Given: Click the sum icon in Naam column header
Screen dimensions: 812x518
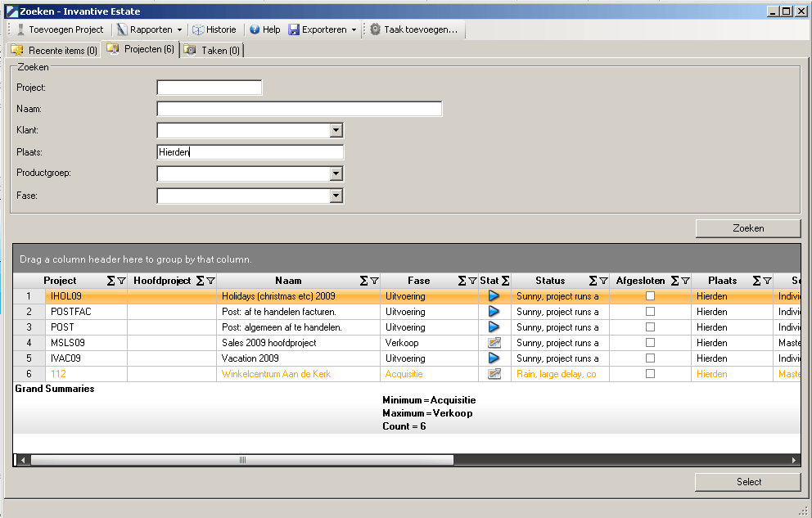Looking at the screenshot, I should coord(363,281).
